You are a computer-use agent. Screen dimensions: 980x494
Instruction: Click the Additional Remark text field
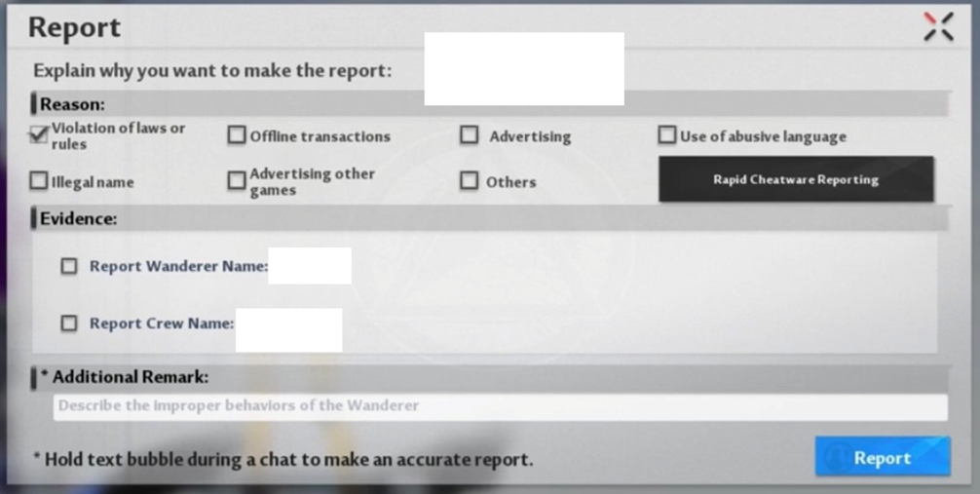[x=500, y=406]
